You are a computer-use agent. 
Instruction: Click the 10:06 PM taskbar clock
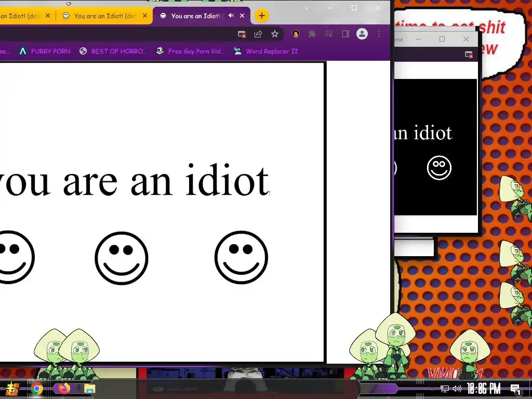[x=484, y=389]
